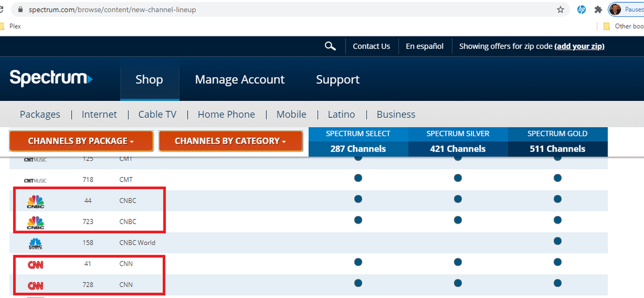Click the CNBC name in row 723
644x298 pixels.
(x=128, y=222)
